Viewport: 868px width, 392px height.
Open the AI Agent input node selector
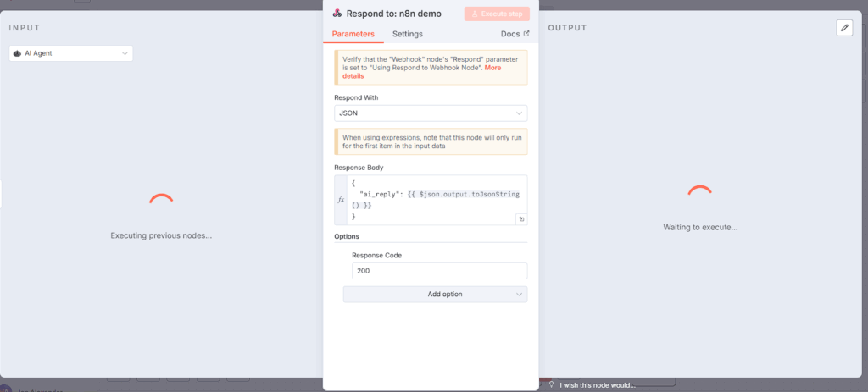71,53
